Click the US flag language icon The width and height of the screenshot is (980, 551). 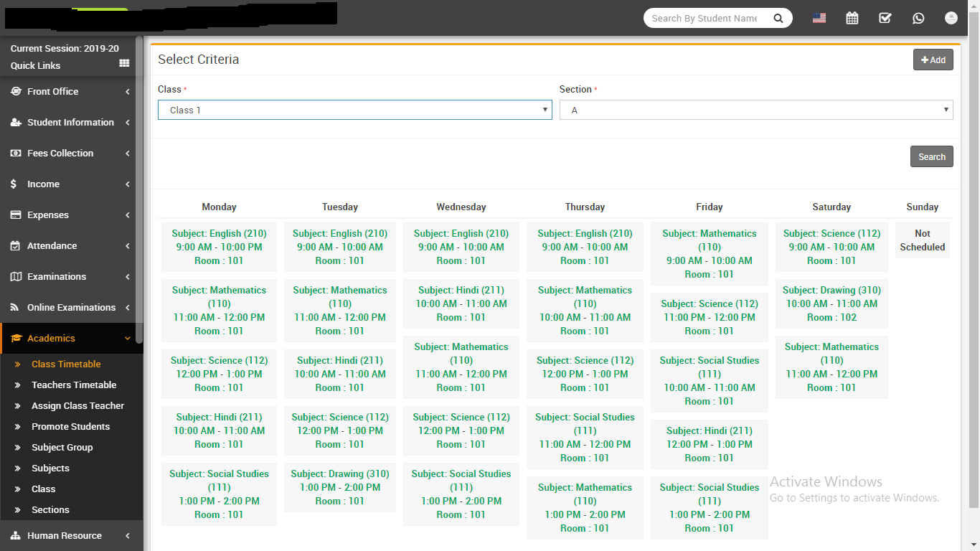tap(819, 19)
